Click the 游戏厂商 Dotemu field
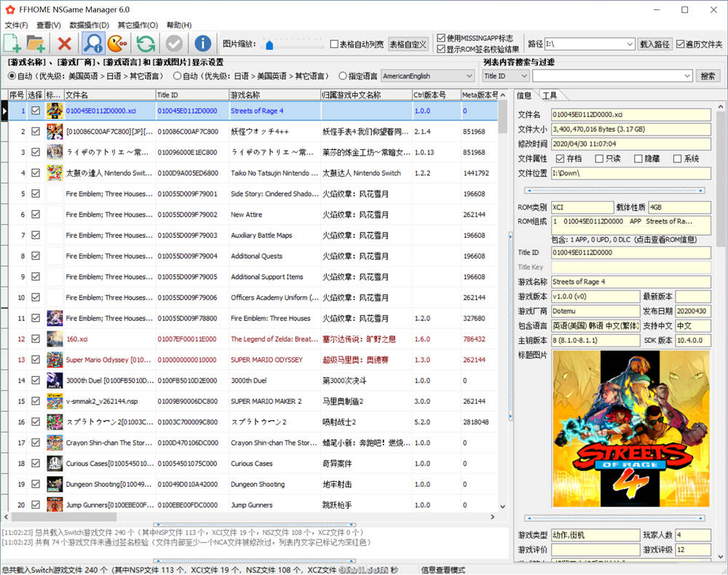Screen dimensions: 728x575 pos(596,311)
